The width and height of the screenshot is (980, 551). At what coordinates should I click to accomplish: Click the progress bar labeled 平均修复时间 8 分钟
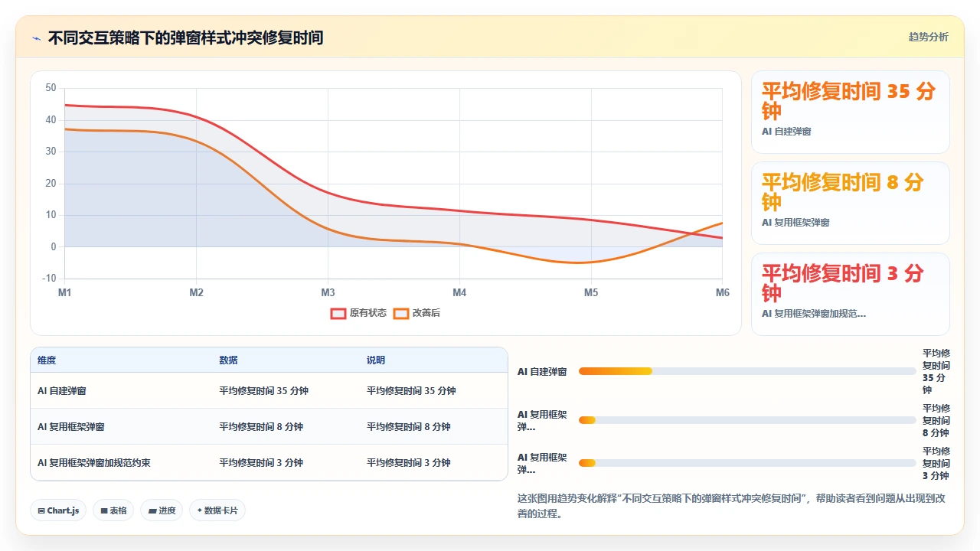point(747,420)
